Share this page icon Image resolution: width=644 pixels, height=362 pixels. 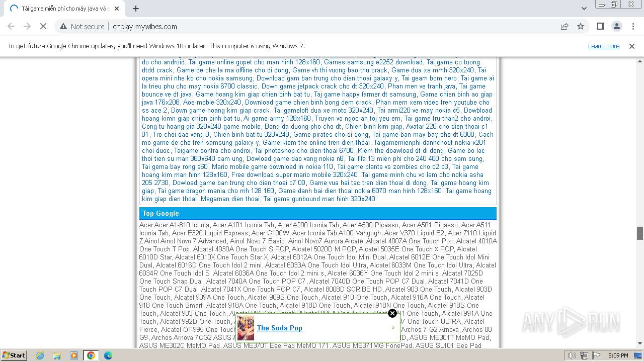click(565, 27)
